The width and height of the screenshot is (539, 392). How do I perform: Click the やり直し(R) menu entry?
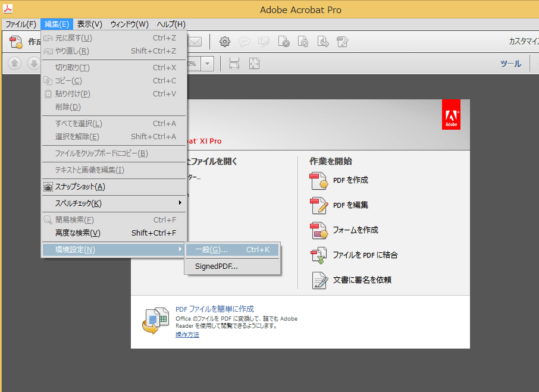(114, 51)
